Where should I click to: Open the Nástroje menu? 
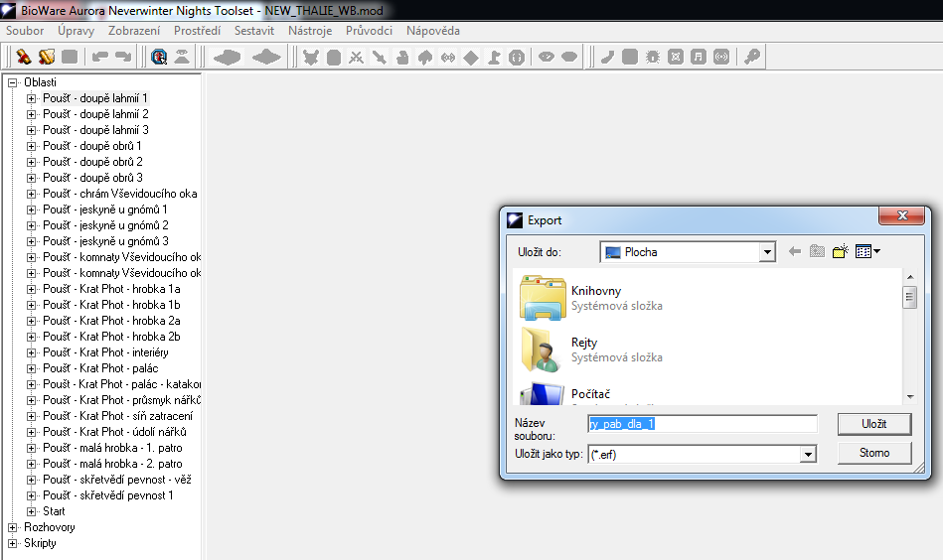click(310, 31)
